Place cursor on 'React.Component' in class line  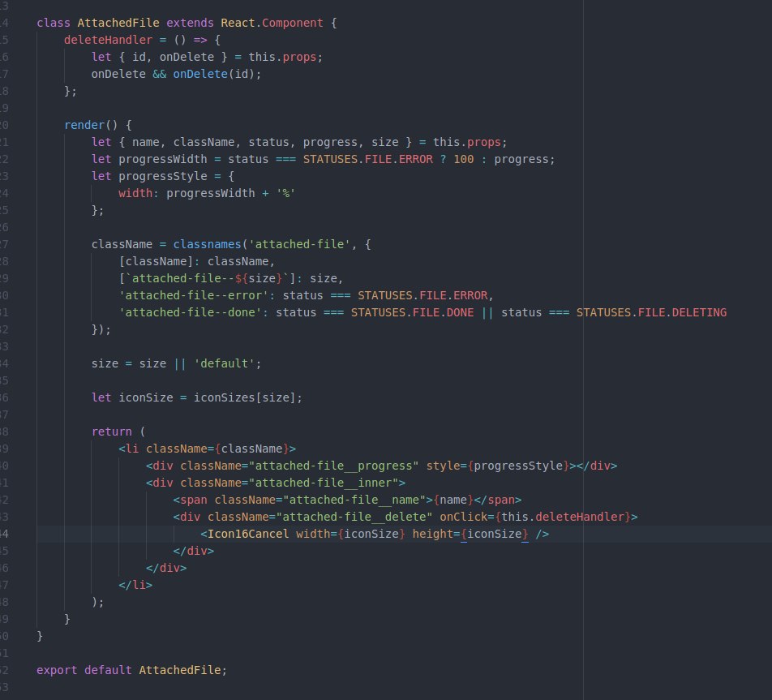point(272,23)
